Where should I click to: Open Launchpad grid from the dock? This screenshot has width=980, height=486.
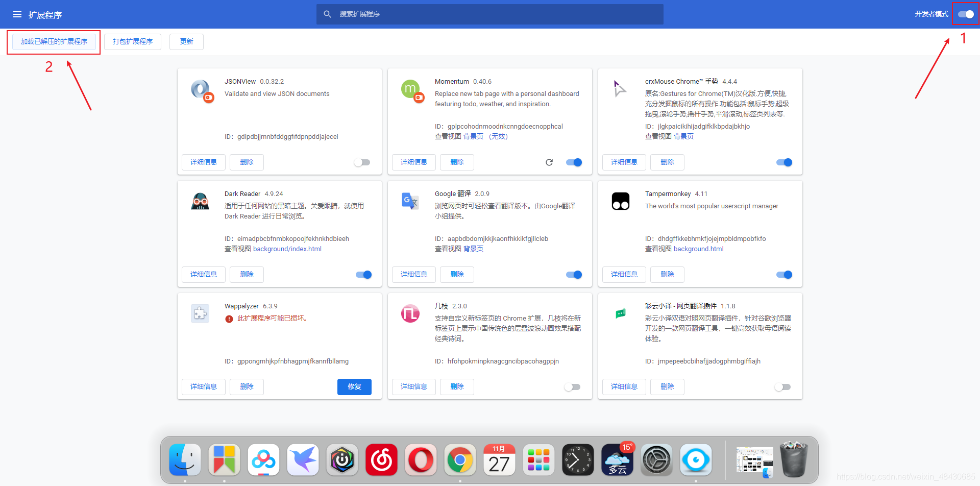[538, 459]
